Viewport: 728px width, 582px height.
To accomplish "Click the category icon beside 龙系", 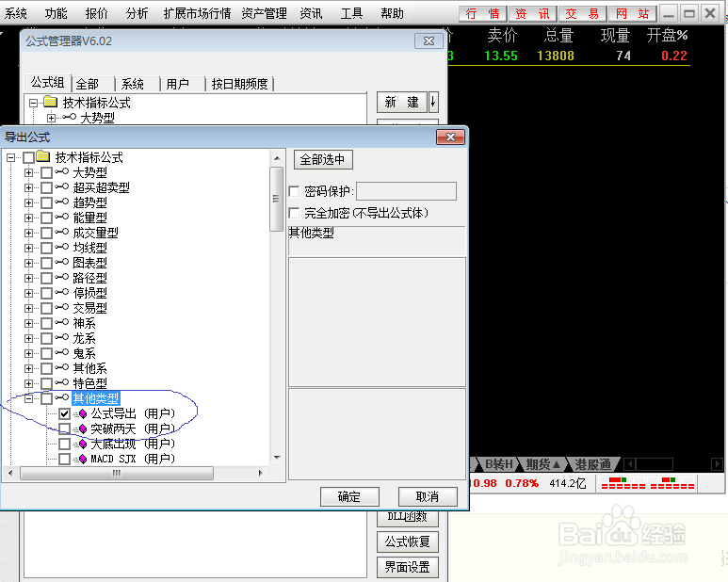I will [x=62, y=338].
